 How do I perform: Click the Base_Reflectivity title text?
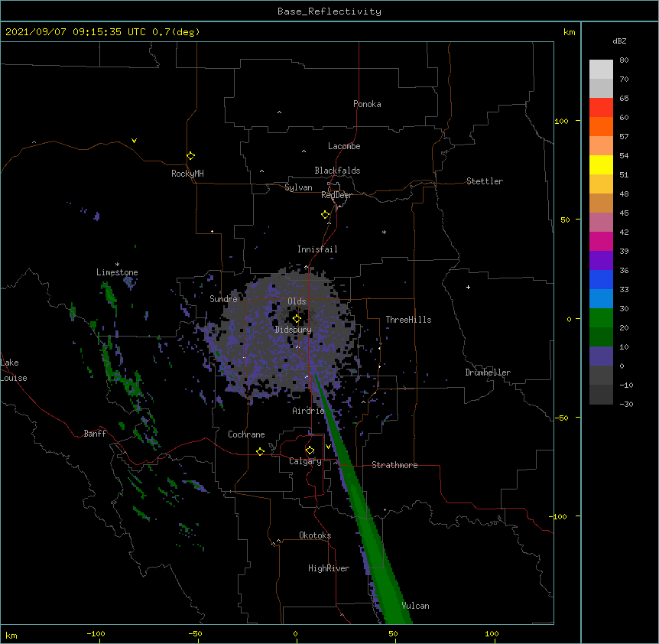coord(329,11)
